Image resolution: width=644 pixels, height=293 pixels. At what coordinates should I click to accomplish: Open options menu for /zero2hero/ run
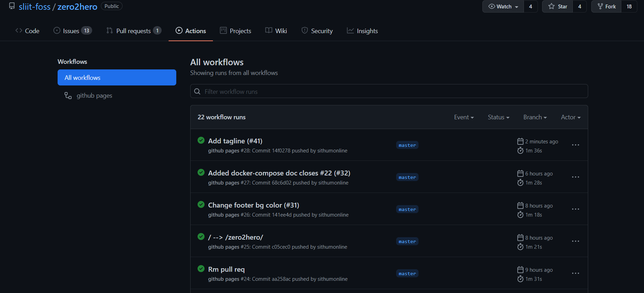576,241
